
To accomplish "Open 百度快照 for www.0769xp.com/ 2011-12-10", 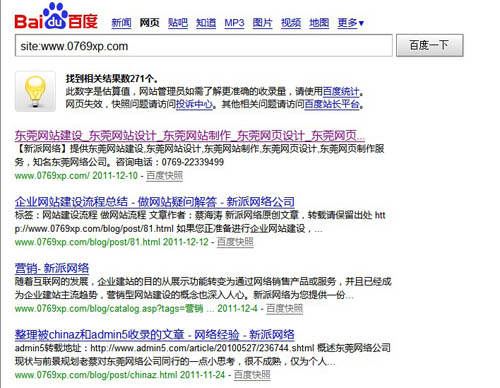I will click(165, 176).
